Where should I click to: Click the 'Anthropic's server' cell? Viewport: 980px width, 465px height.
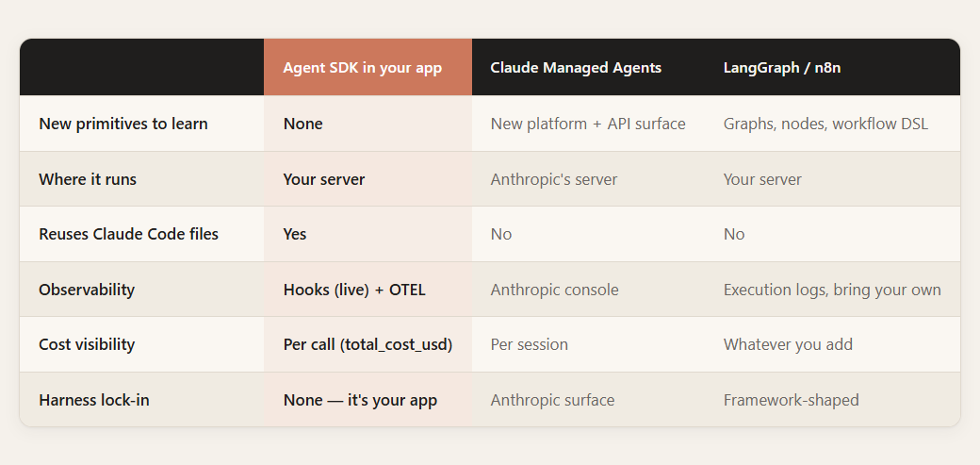[x=554, y=179]
